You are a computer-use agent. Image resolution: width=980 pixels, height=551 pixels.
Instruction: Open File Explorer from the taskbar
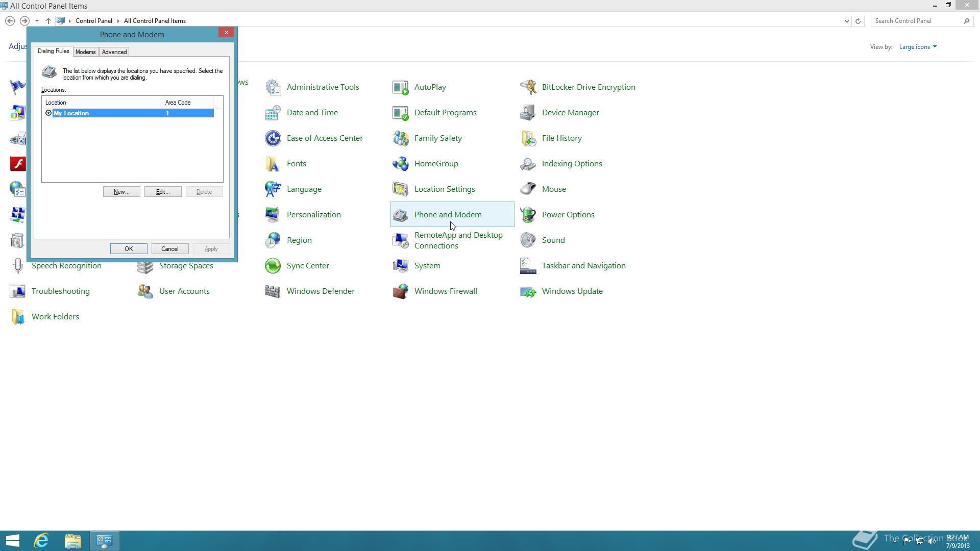pyautogui.click(x=72, y=541)
